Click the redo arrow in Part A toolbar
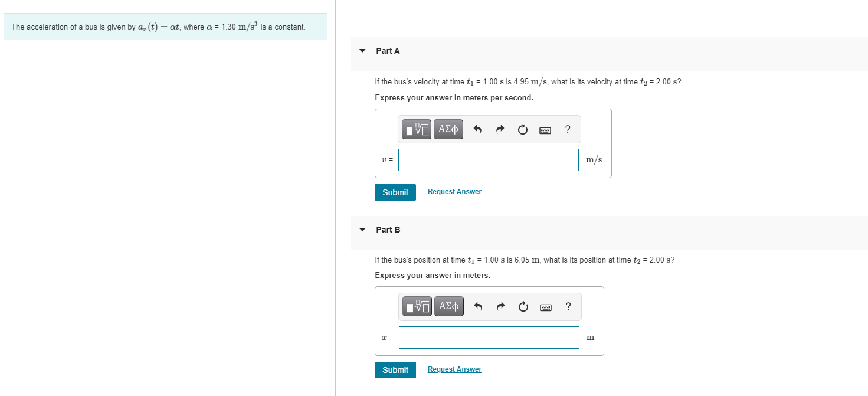The width and height of the screenshot is (868, 396). (x=500, y=129)
